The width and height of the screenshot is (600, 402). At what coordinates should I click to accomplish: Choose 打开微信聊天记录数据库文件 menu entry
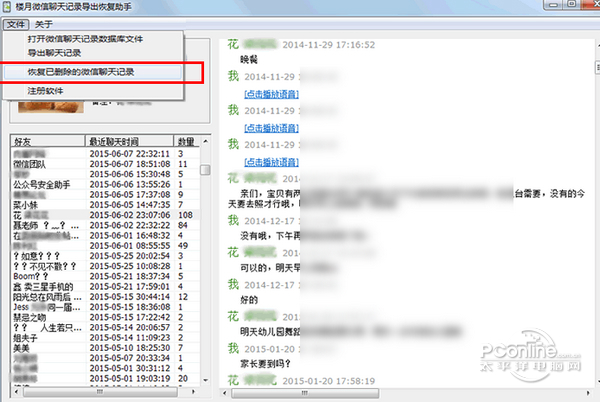tap(85, 39)
